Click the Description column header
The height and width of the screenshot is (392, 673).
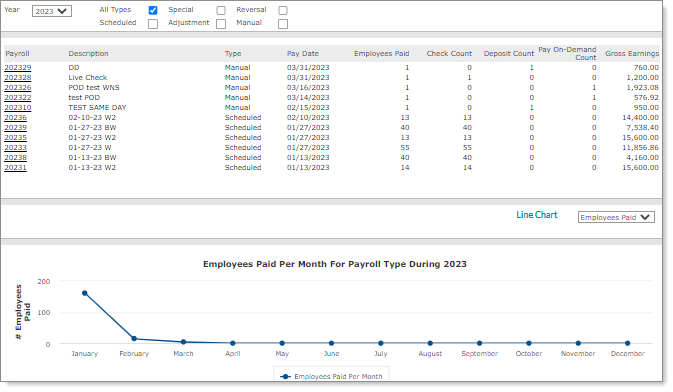88,54
